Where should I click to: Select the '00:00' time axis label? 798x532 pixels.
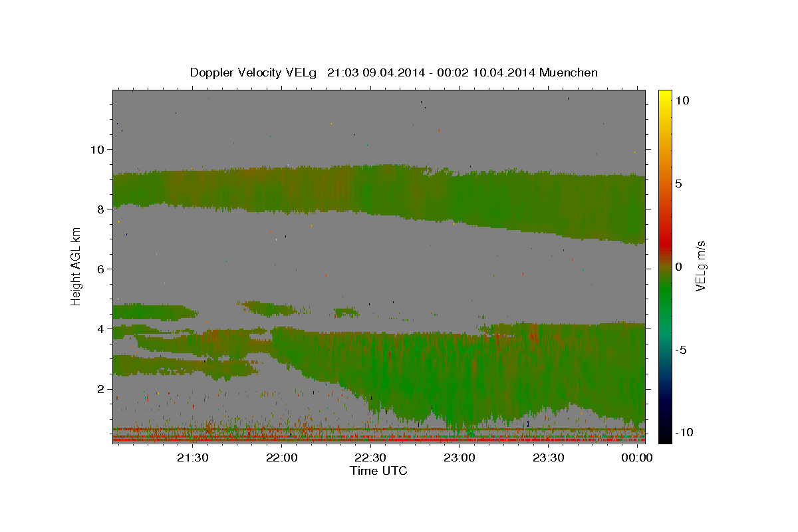[637, 458]
